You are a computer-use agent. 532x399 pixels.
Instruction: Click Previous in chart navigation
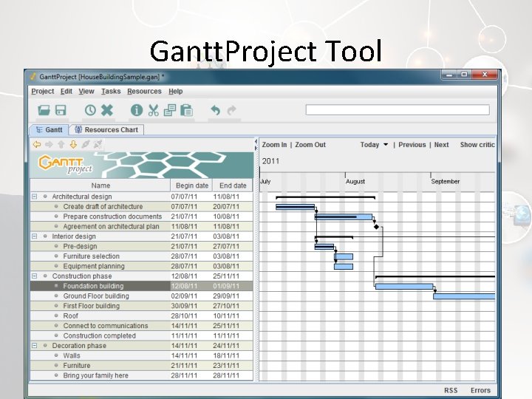412,145
